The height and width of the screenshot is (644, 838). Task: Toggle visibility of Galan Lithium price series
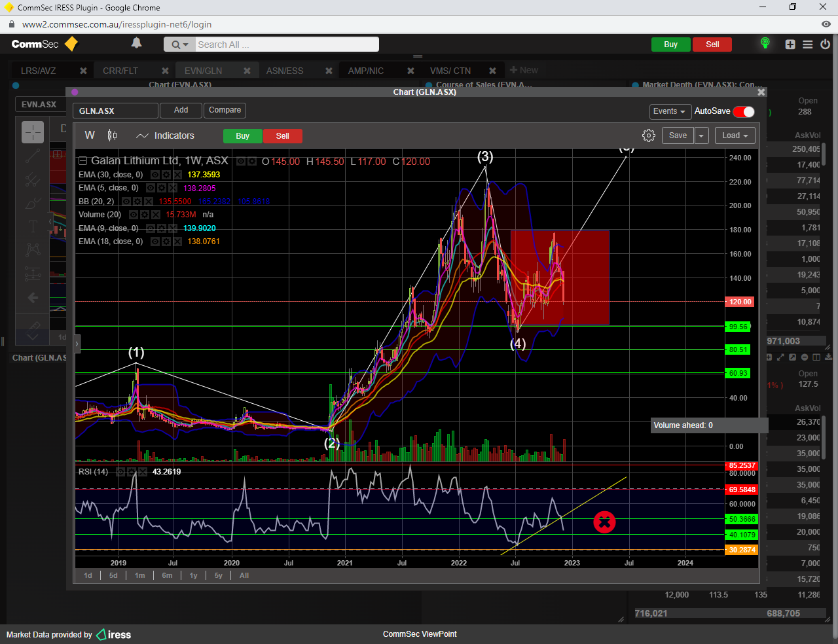pyautogui.click(x=241, y=161)
